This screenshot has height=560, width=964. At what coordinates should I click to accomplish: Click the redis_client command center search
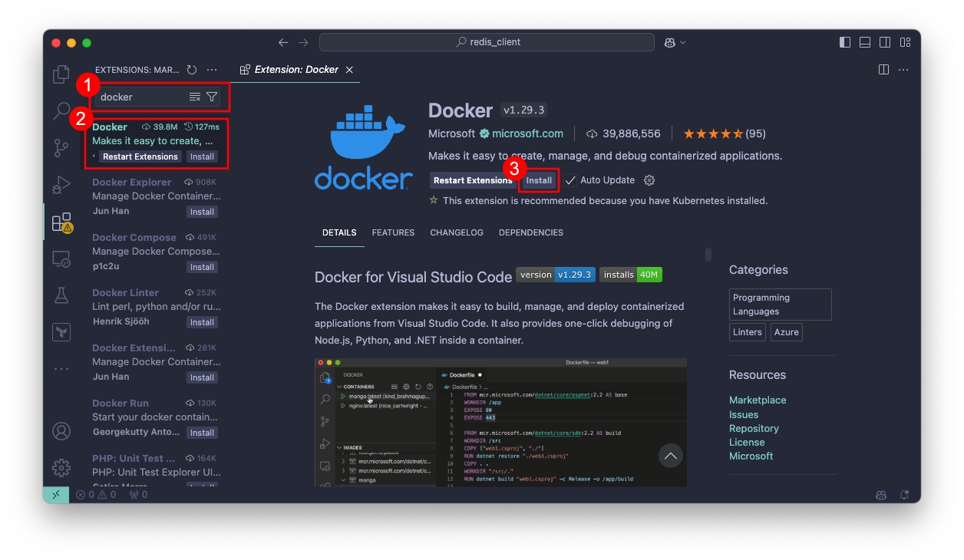point(487,42)
